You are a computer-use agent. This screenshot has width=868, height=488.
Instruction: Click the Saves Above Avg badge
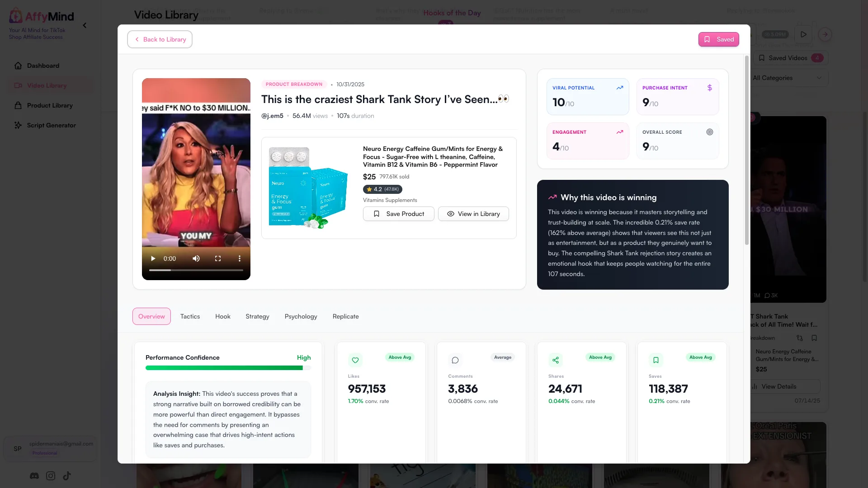701,357
